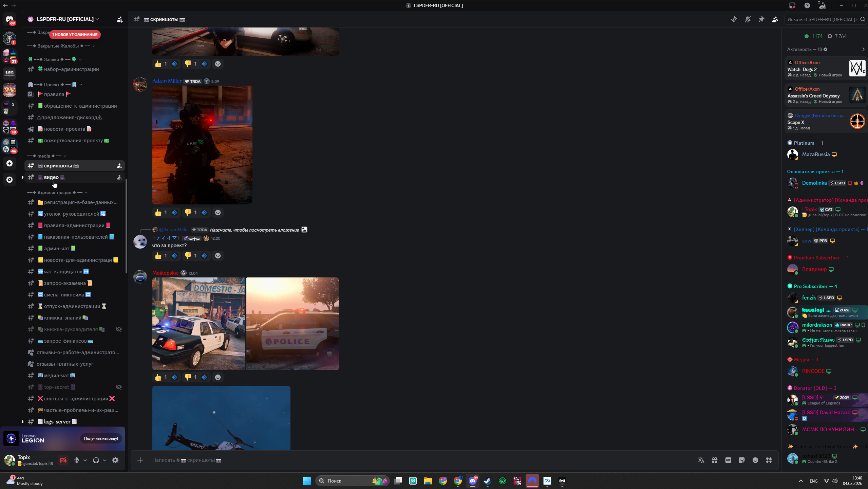Open the activity settings gear next to Активность

pyautogui.click(x=825, y=49)
